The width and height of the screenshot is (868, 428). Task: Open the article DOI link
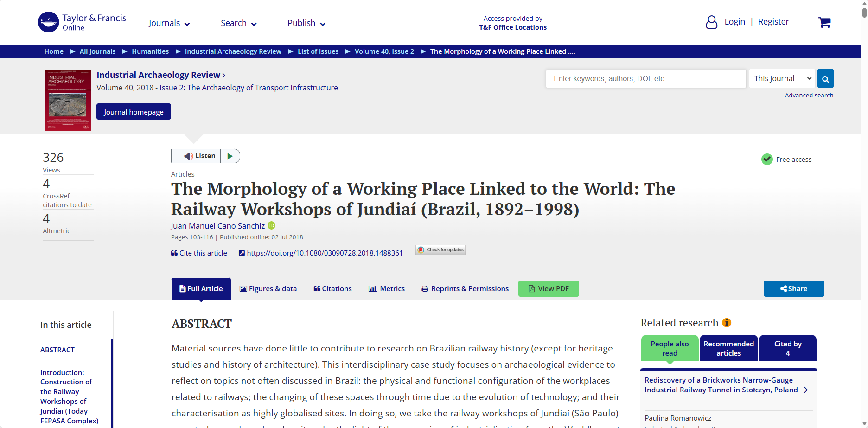(x=324, y=253)
